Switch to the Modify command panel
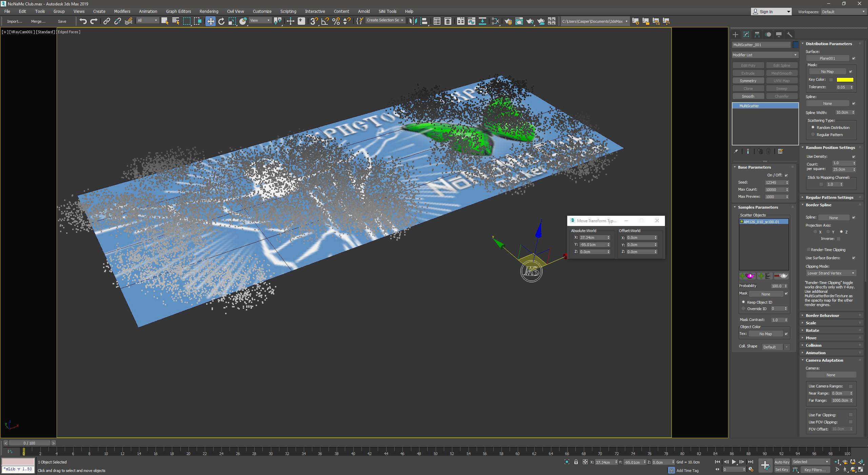This screenshot has height=475, width=868. tap(746, 34)
